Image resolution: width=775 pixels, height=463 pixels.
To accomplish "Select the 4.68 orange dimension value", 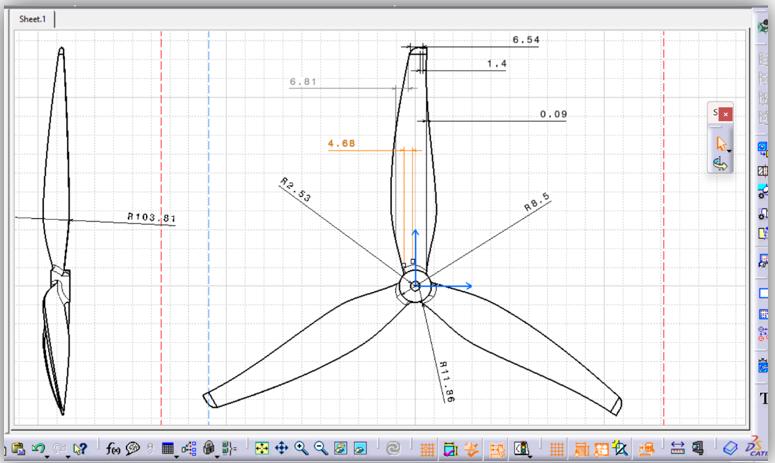I will (x=342, y=143).
